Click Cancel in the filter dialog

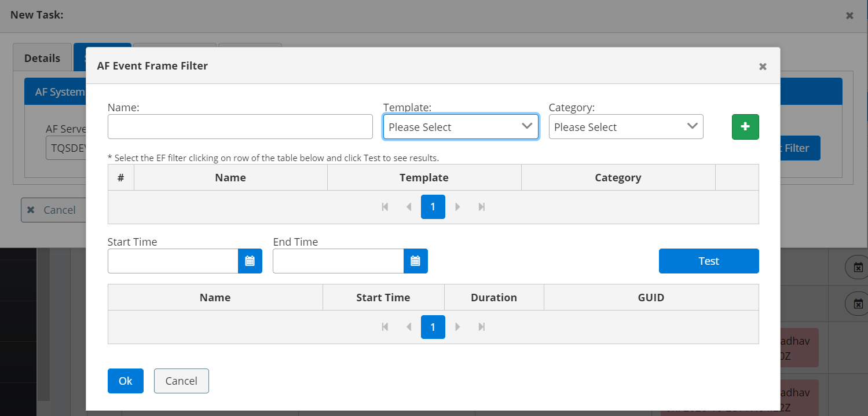pyautogui.click(x=181, y=381)
